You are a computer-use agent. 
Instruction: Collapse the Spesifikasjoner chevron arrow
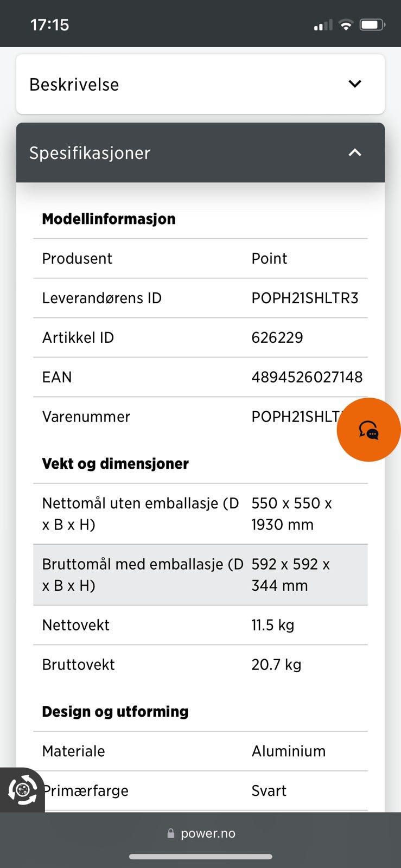click(355, 152)
